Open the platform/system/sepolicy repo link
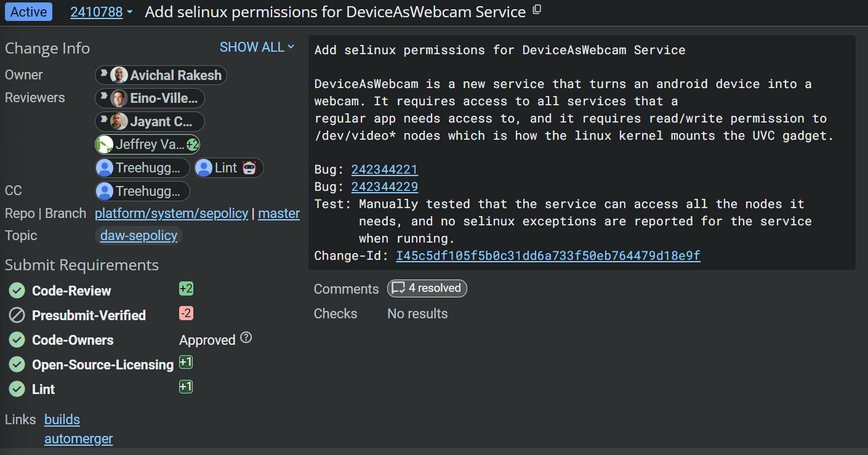868x455 pixels. [171, 214]
